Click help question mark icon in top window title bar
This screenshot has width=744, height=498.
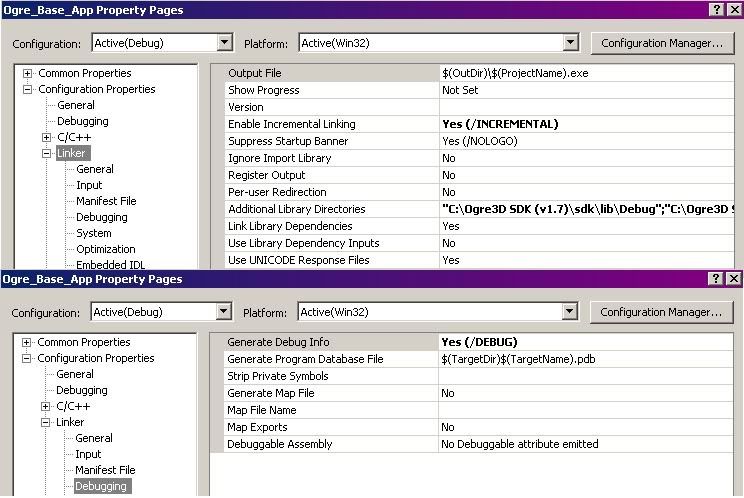[717, 9]
